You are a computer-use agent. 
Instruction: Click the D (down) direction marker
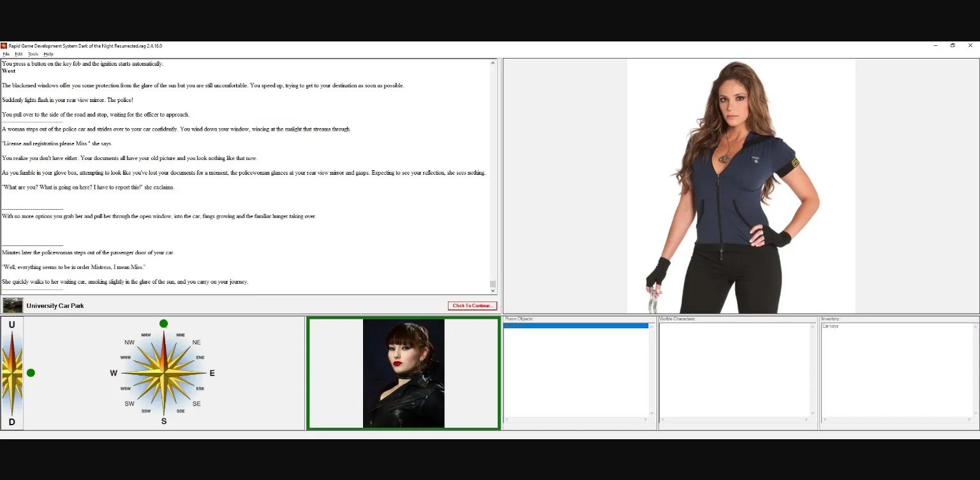[11, 422]
